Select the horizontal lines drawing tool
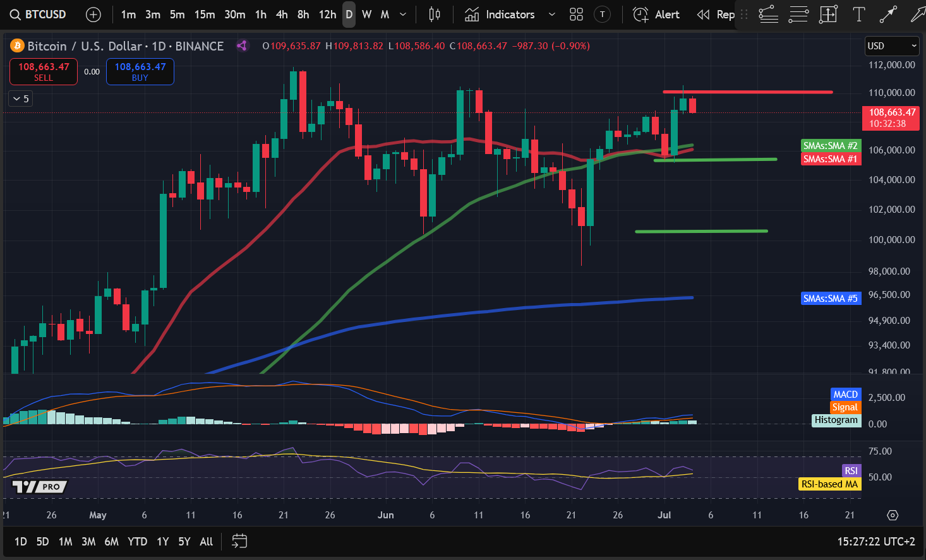Screen dimensions: 926x560 pyautogui.click(x=798, y=15)
